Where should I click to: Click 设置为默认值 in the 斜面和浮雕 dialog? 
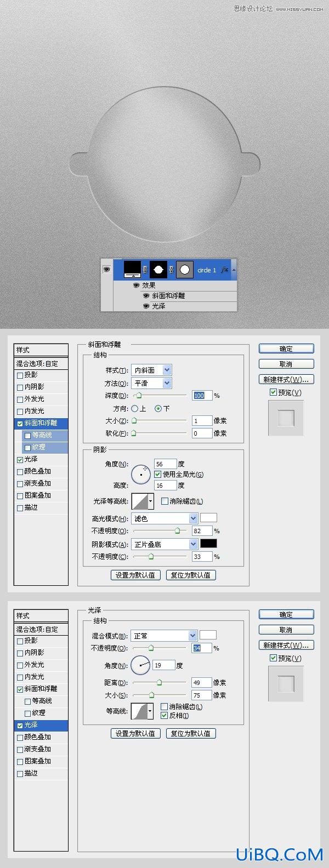[135, 575]
